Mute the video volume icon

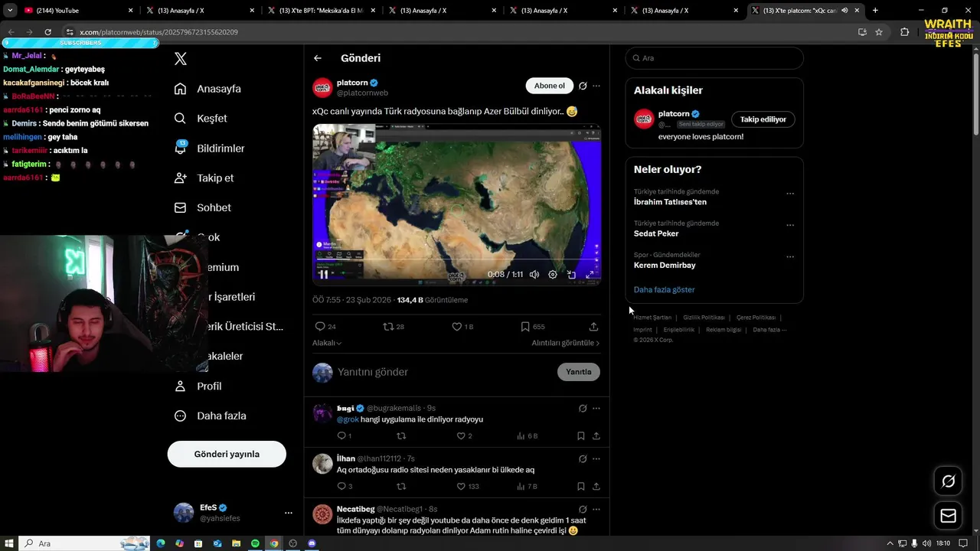(534, 274)
